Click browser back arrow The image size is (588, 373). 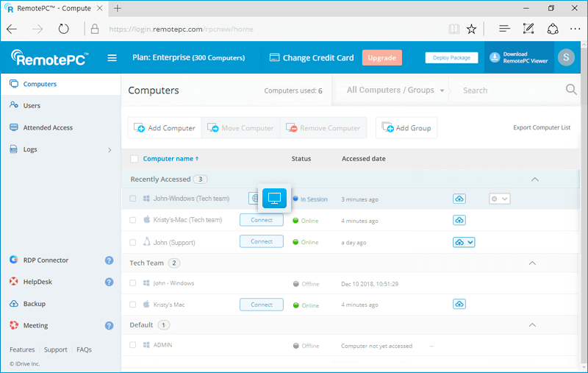click(x=12, y=29)
